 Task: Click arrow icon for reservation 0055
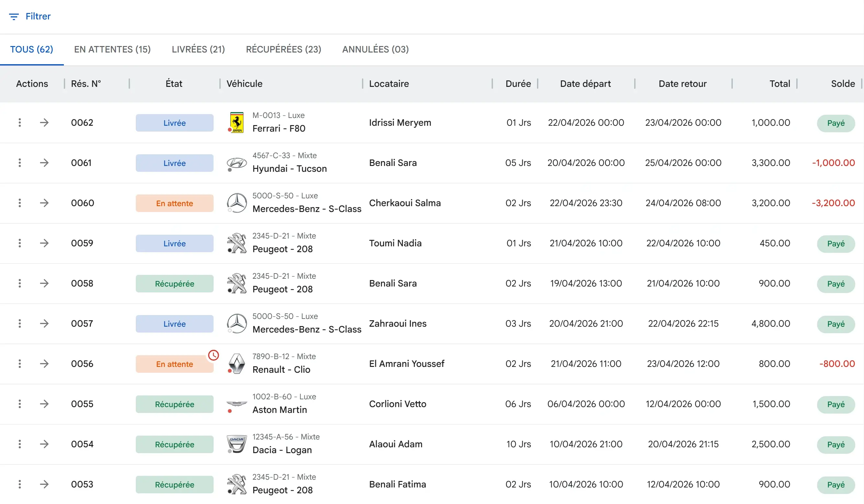coord(44,404)
